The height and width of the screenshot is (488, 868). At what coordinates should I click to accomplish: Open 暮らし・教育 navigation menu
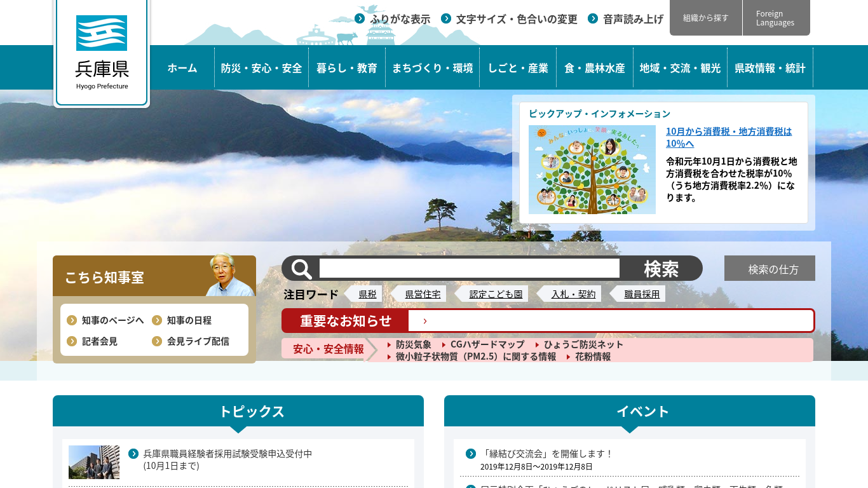click(347, 68)
